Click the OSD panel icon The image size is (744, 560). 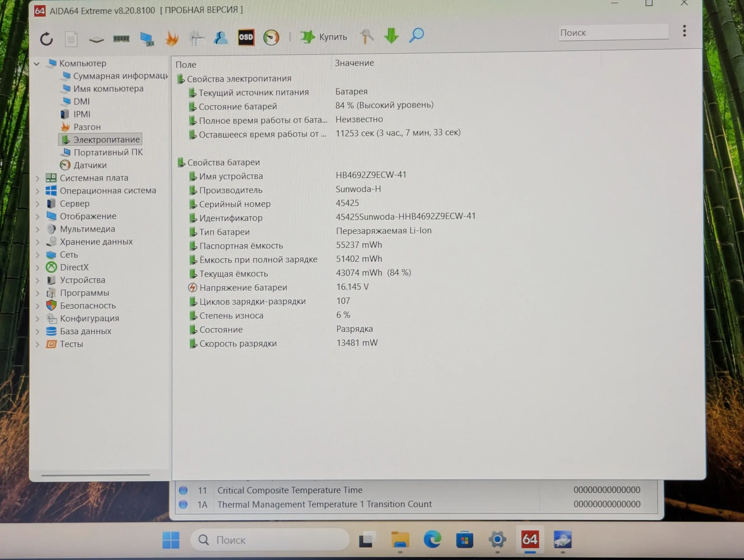click(x=246, y=37)
